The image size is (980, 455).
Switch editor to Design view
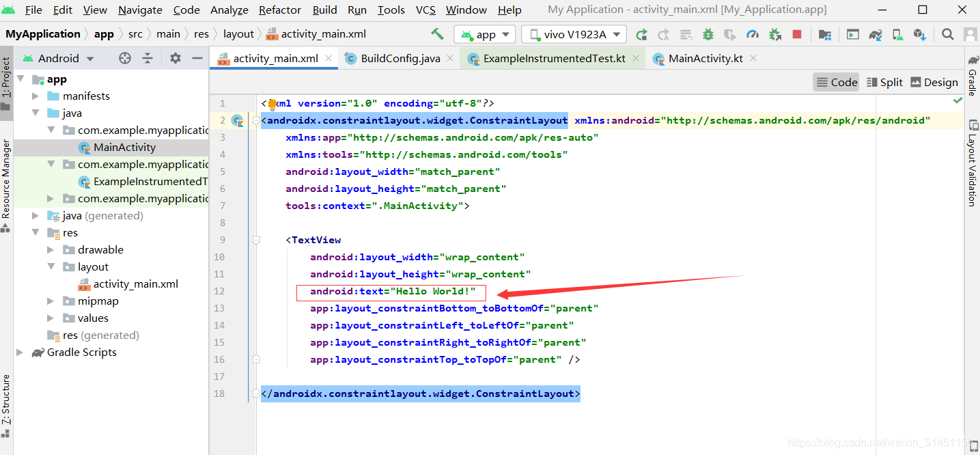point(934,82)
